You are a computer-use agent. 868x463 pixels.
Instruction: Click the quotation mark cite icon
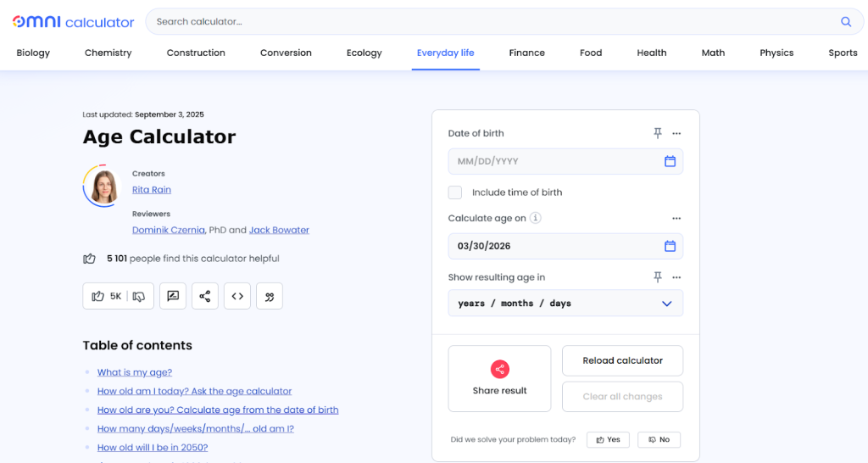270,296
